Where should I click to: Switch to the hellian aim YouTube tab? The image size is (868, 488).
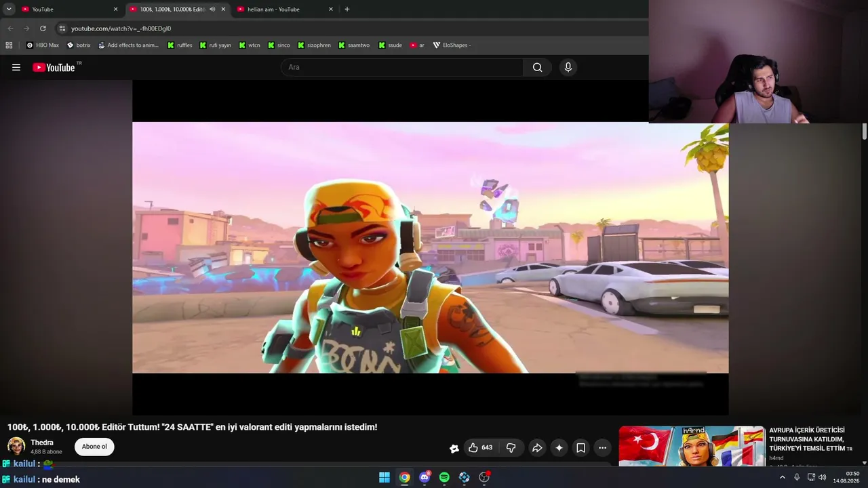(283, 9)
